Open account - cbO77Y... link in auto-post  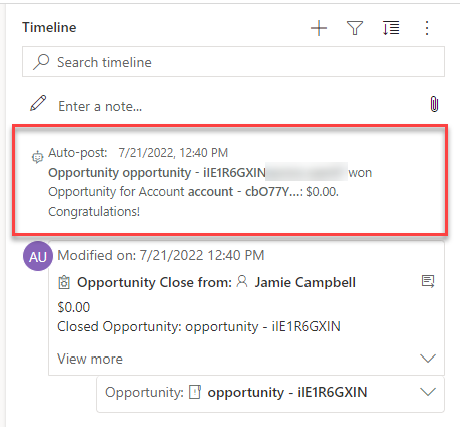(243, 192)
